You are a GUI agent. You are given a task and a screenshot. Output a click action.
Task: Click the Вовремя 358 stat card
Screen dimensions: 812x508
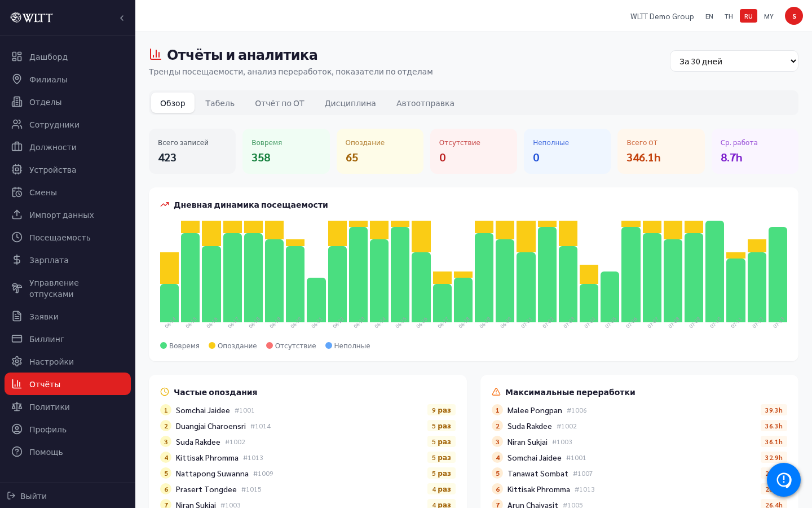click(286, 151)
